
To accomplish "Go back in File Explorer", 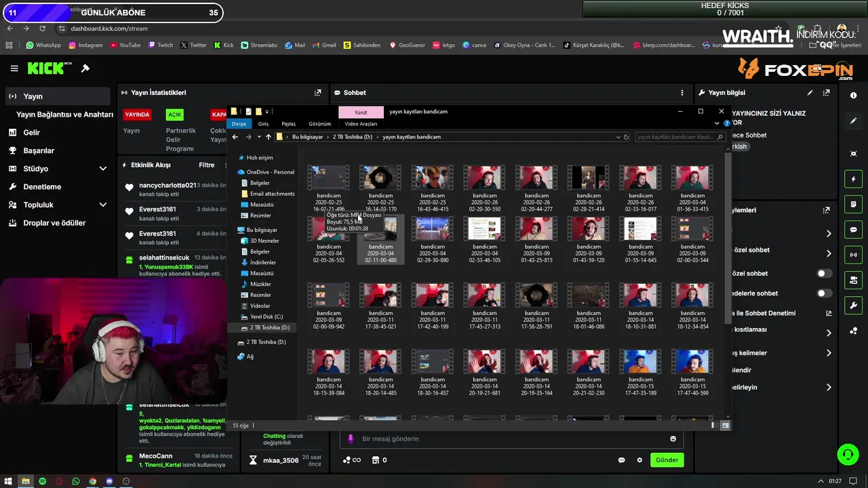I will 235,137.
